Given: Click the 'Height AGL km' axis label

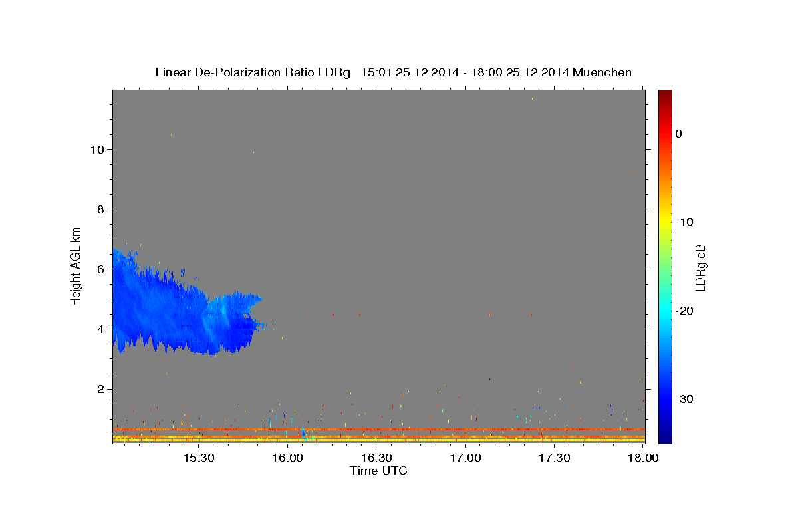Looking at the screenshot, I should click(x=76, y=266).
